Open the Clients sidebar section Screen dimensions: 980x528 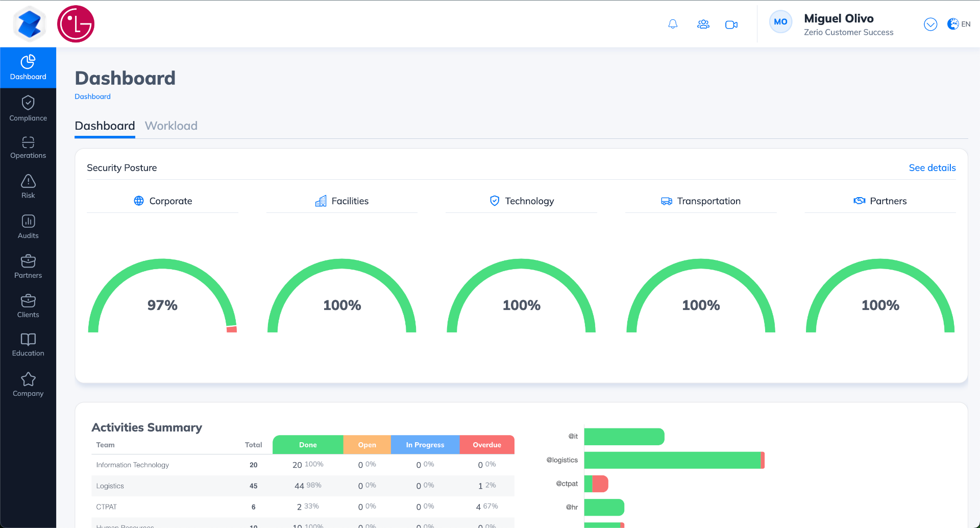pos(28,306)
